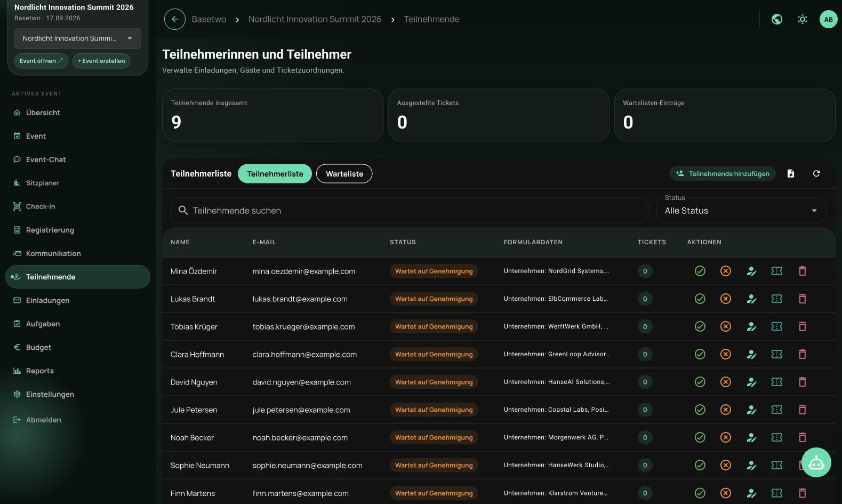Edit participant Clara Hoffmann
842x504 pixels.
click(751, 354)
